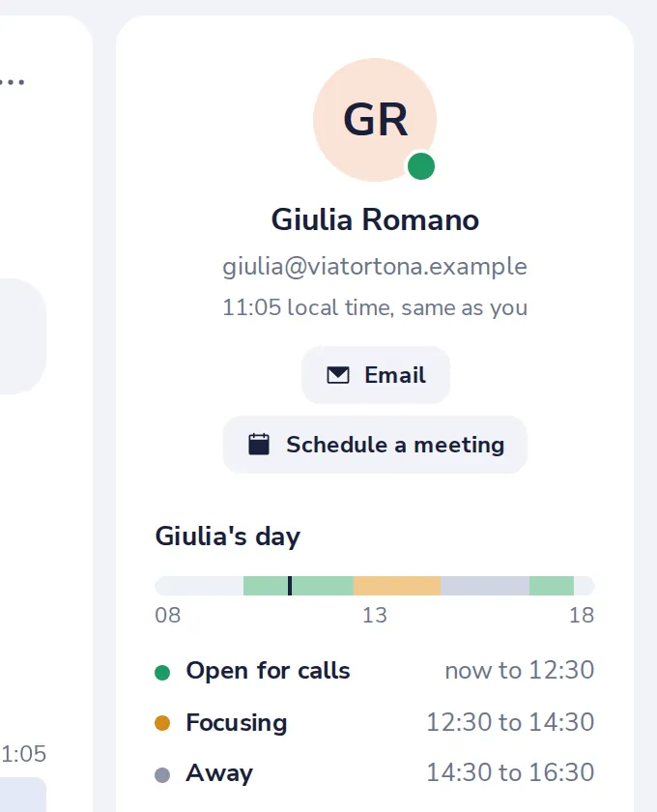Click the GR avatar circle
The image size is (657, 812).
(375, 120)
